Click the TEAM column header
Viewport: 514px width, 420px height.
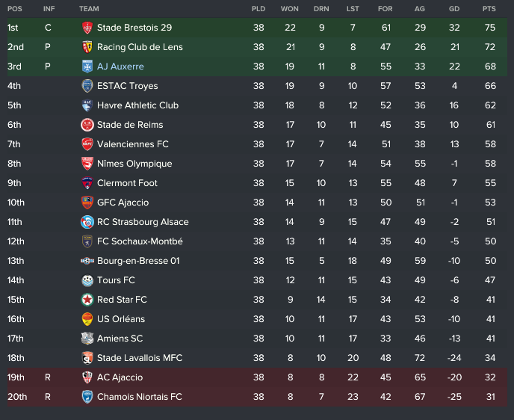89,9
